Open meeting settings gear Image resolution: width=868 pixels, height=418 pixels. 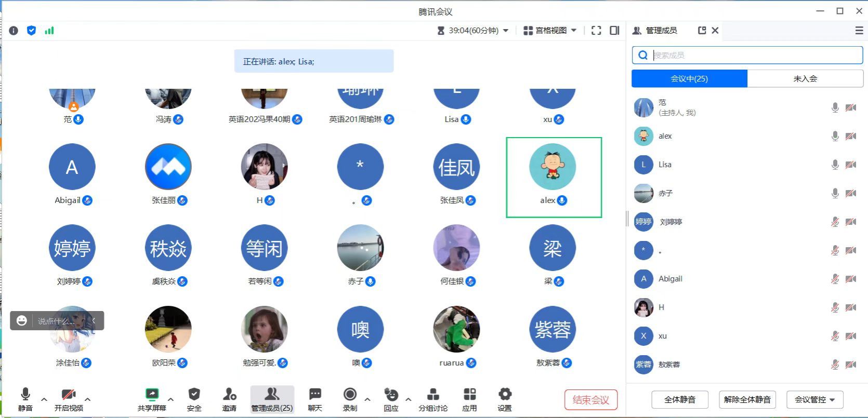pyautogui.click(x=505, y=399)
